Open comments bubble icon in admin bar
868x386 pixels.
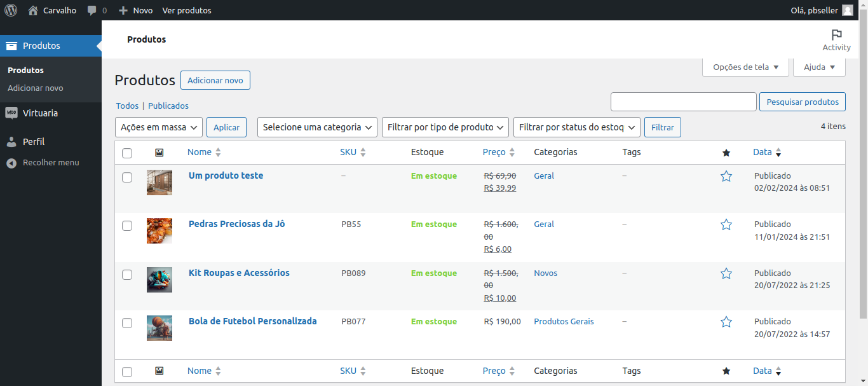click(92, 10)
